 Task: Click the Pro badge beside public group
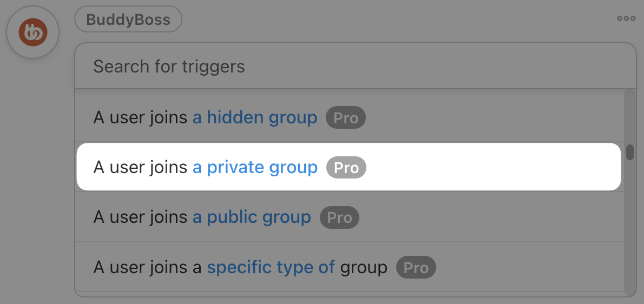point(339,217)
